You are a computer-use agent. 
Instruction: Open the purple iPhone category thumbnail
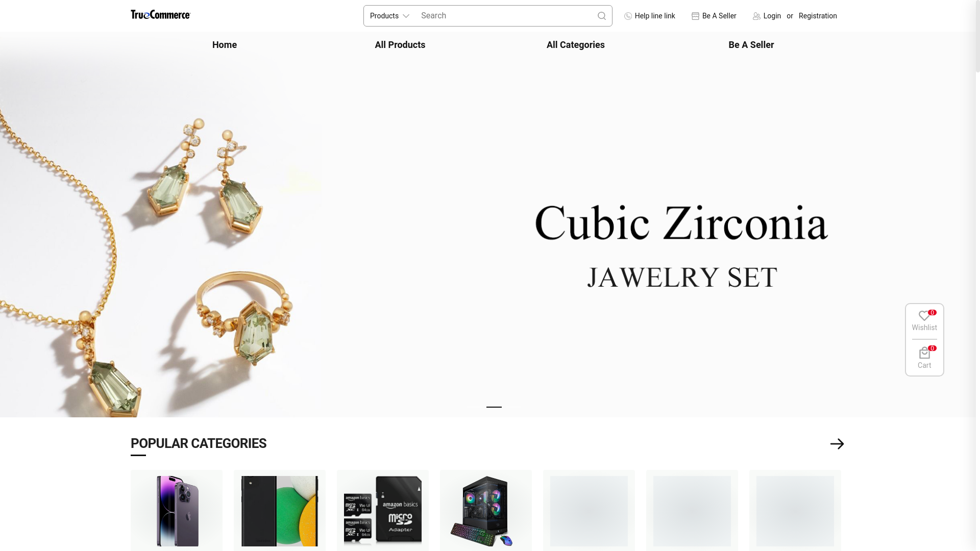pyautogui.click(x=177, y=511)
